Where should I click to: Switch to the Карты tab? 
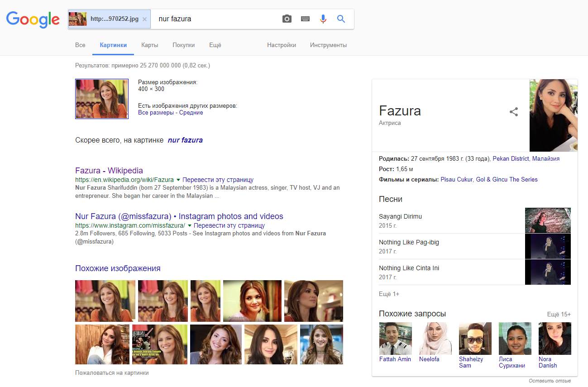149,45
